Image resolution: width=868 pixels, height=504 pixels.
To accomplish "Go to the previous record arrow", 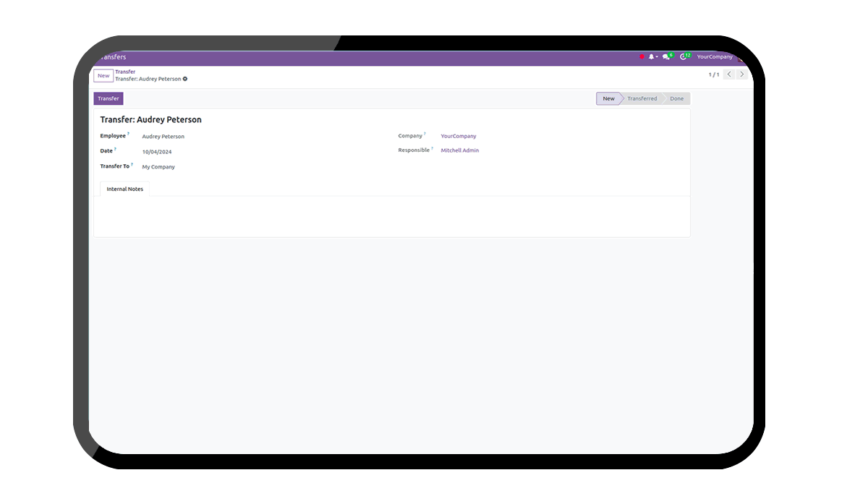I will (x=729, y=74).
